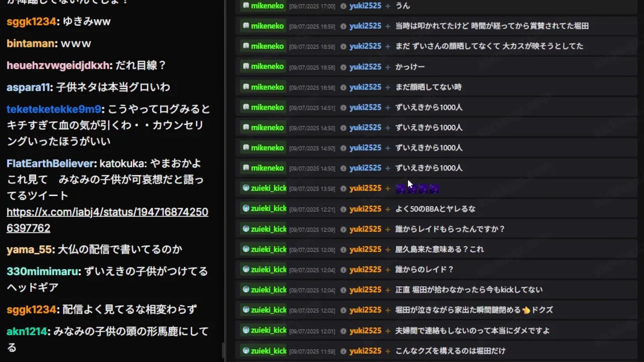Viewport: 644px width, 362px height.
Task: Click timestamp 09/07/2025 11:59
Action: [x=312, y=351]
